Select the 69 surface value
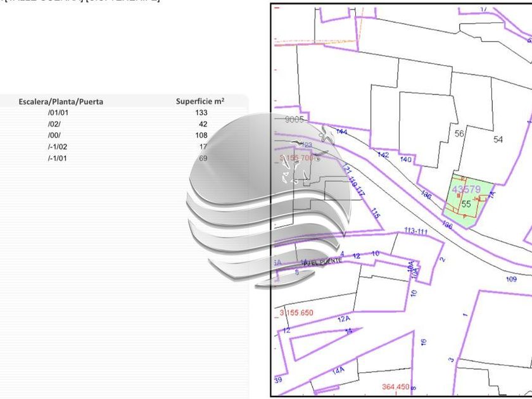The height and width of the screenshot is (399, 532). [203, 158]
